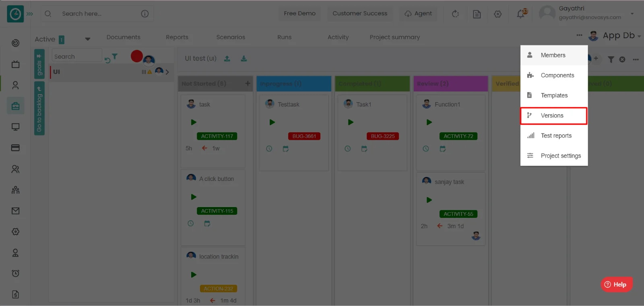Screen dimensions: 644x306
Task: Start timer on A click button card
Action: (194, 197)
